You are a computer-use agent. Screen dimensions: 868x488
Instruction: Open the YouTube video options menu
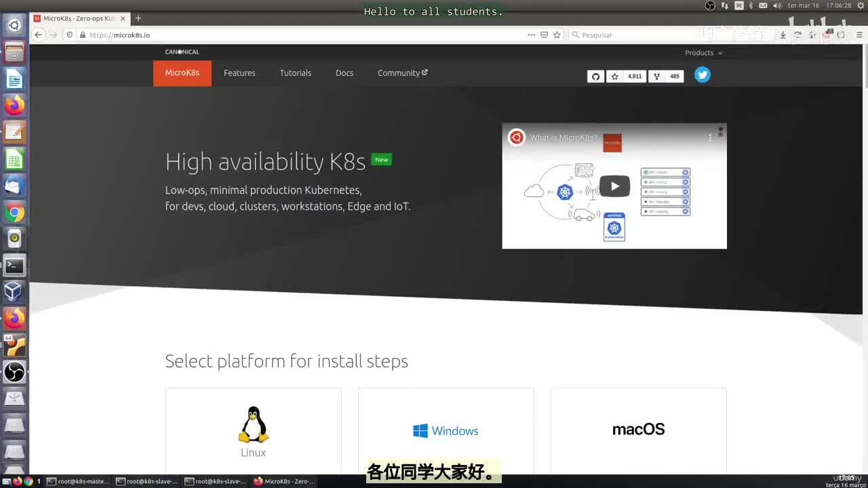click(710, 138)
